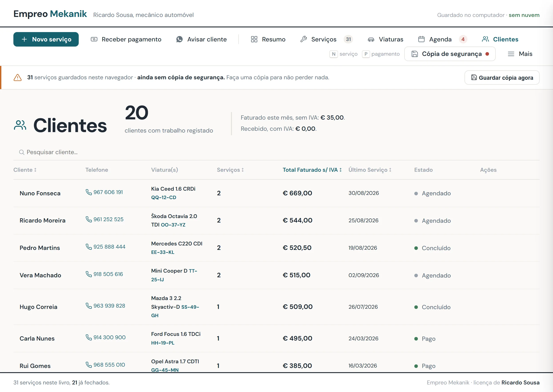This screenshot has width=553, height=392.
Task: Select the Hugo Correia client name
Action: 39,307
